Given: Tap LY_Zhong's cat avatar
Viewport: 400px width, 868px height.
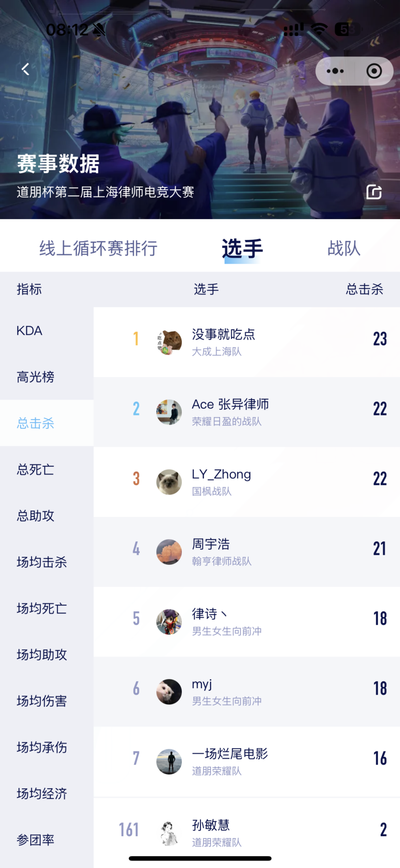Looking at the screenshot, I should point(169,482).
